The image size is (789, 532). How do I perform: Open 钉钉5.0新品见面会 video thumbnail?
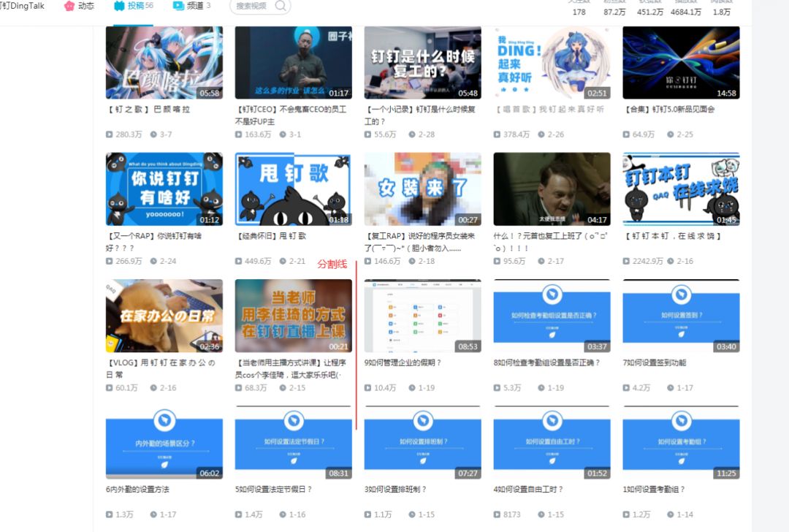click(x=682, y=62)
